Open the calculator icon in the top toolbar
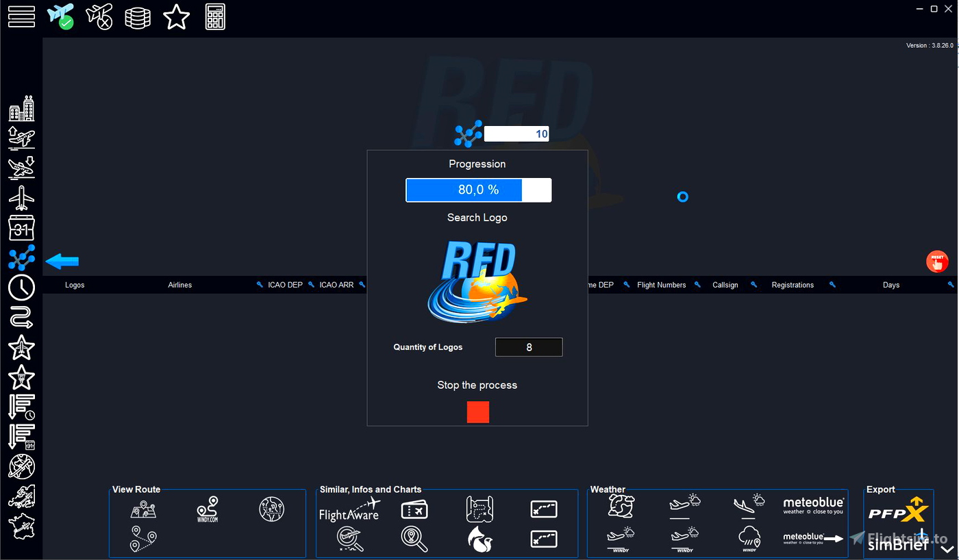The height and width of the screenshot is (560, 959). [x=215, y=17]
